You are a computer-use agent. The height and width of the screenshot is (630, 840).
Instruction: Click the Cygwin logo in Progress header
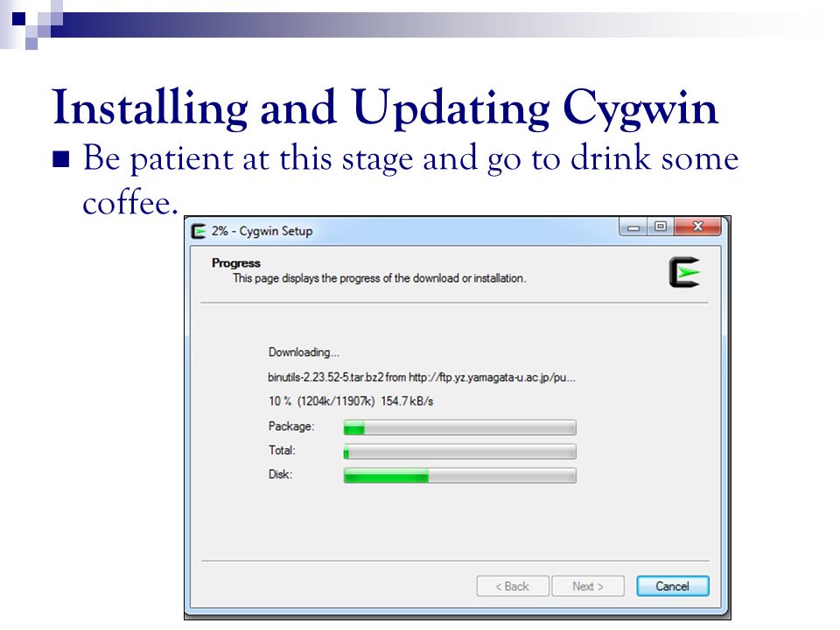coord(684,272)
